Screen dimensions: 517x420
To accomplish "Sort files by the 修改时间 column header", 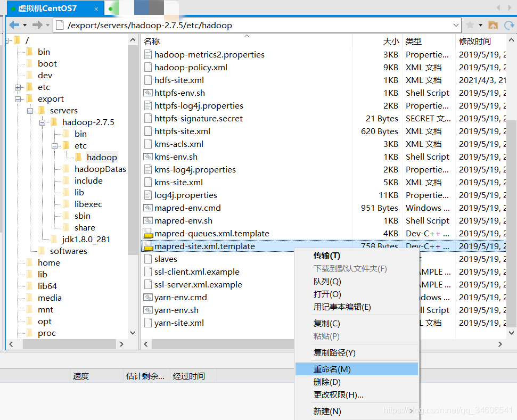I will (481, 41).
